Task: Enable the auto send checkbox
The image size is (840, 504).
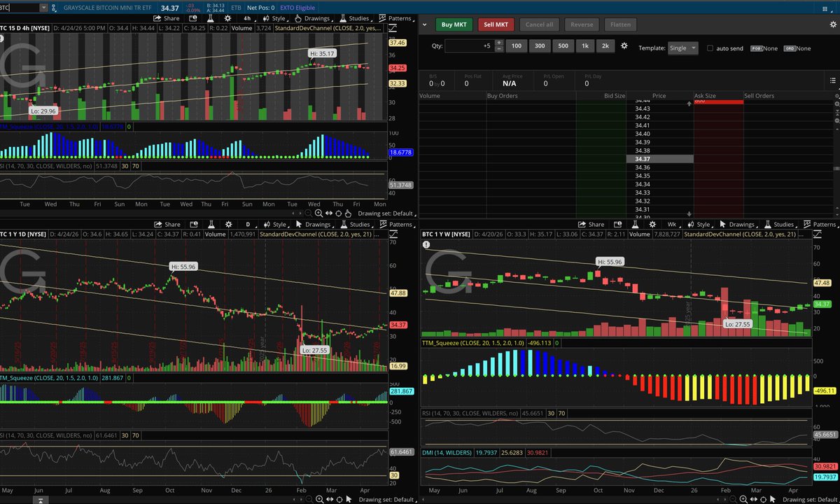Action: coord(710,48)
